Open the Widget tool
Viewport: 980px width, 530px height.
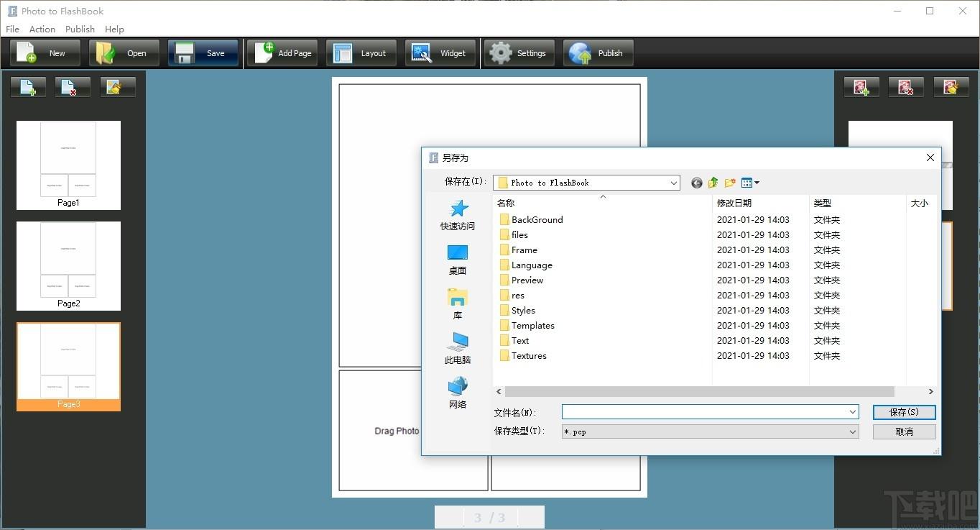(440, 53)
